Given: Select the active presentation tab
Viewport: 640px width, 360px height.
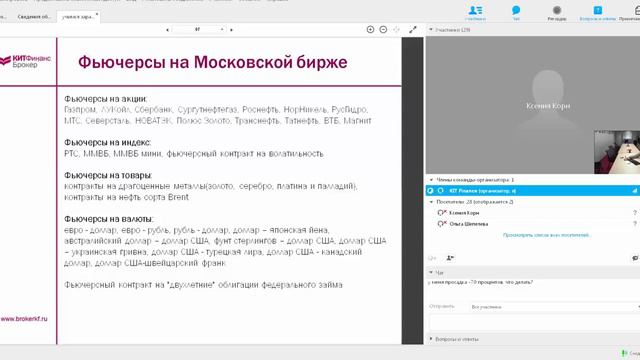Looking at the screenshot, I should click(x=78, y=17).
